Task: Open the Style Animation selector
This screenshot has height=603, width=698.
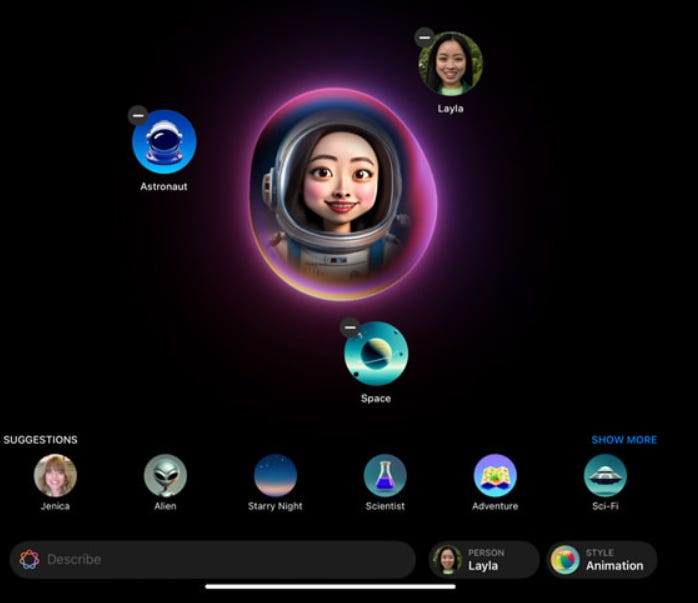Action: pos(602,559)
